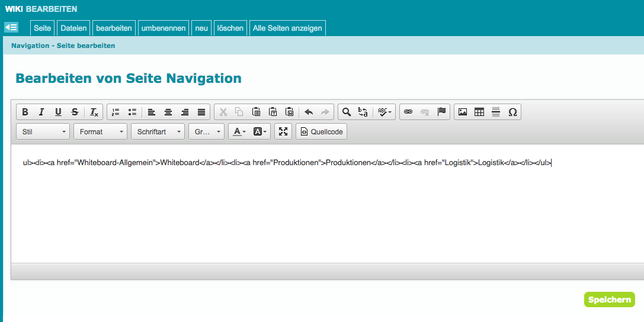Viewport: 644px width, 322px height.
Task: Insert a table
Action: pos(479,112)
